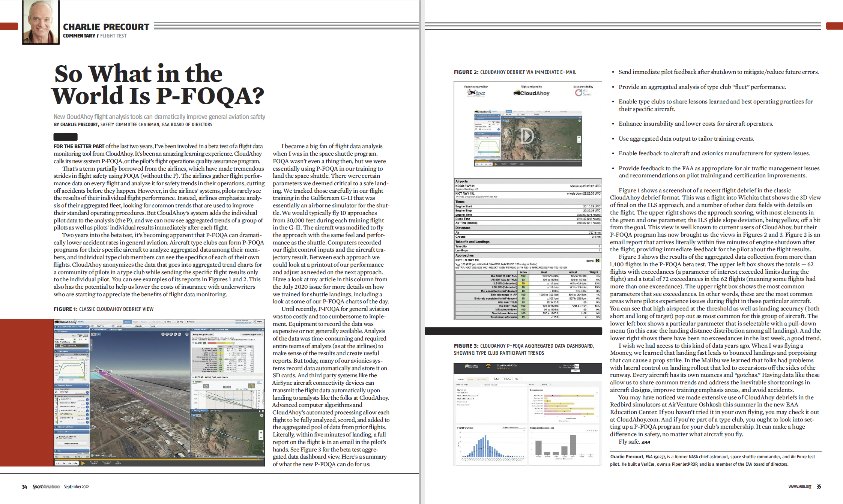Screen dimensions: 843x504
Task: Click the orange playback timeline bar in Figure 1
Action: tap(159, 459)
